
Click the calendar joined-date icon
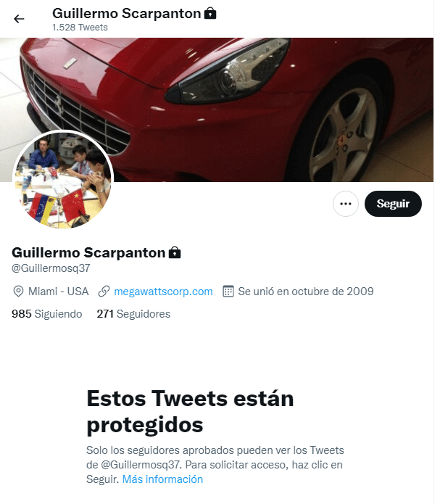pyautogui.click(x=228, y=292)
